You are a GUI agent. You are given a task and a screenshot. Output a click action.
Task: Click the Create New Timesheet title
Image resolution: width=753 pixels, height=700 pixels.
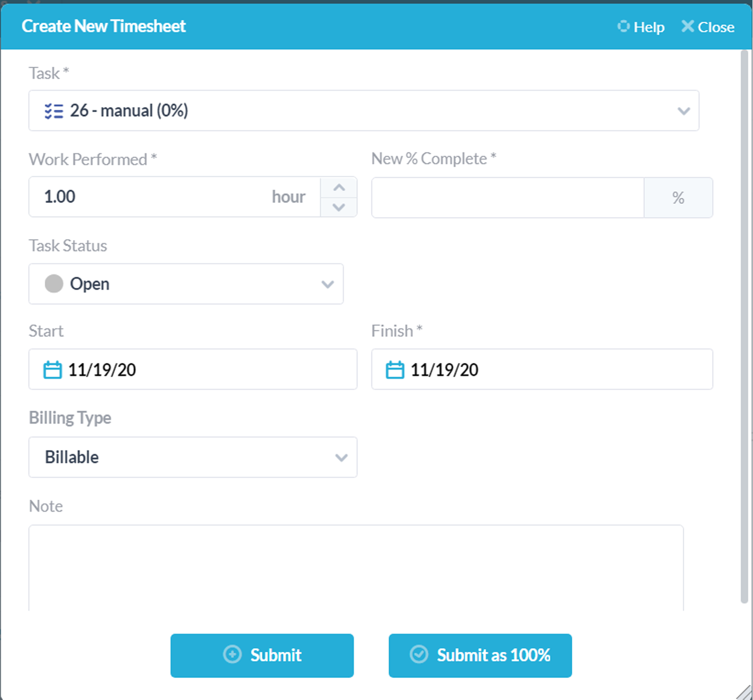click(103, 26)
